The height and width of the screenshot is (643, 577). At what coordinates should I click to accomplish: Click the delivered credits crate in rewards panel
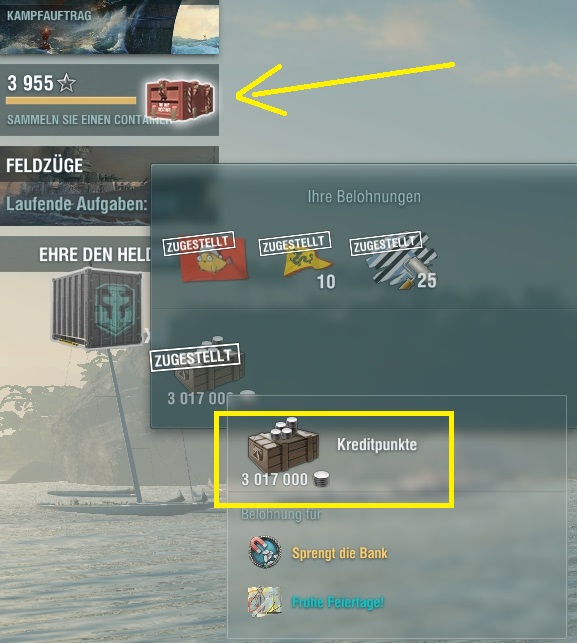coord(210,365)
